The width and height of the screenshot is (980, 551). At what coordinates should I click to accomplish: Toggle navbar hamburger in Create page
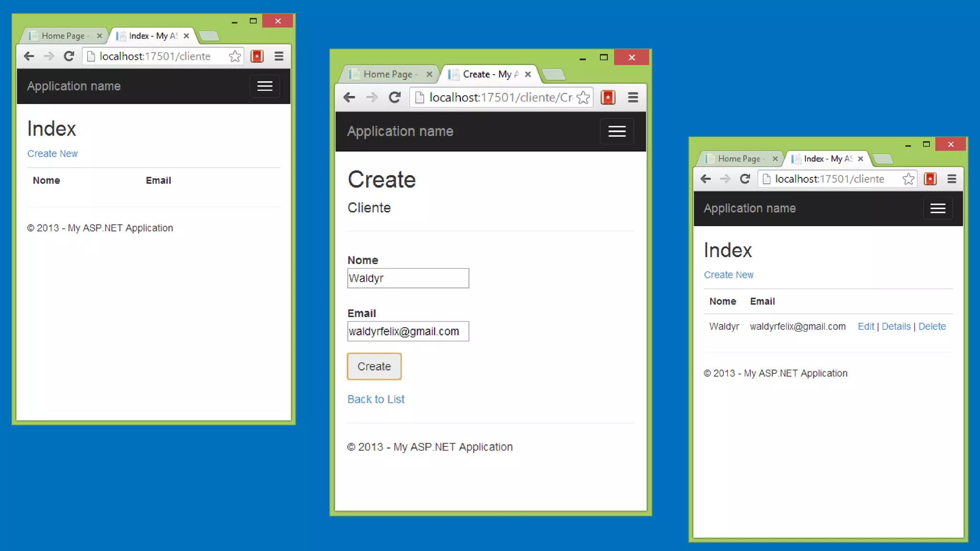[x=617, y=131]
